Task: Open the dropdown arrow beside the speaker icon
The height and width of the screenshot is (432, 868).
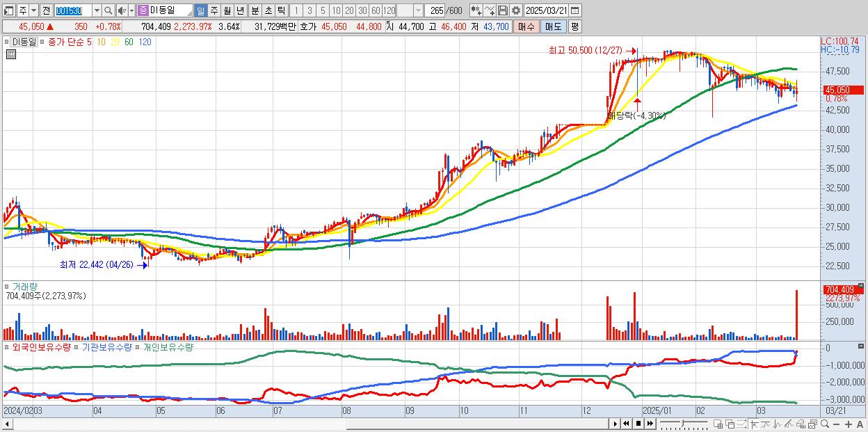Action: [131, 10]
